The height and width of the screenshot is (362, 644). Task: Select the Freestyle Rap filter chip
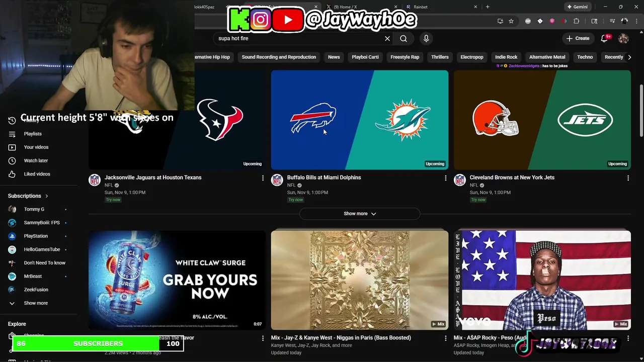tap(405, 57)
